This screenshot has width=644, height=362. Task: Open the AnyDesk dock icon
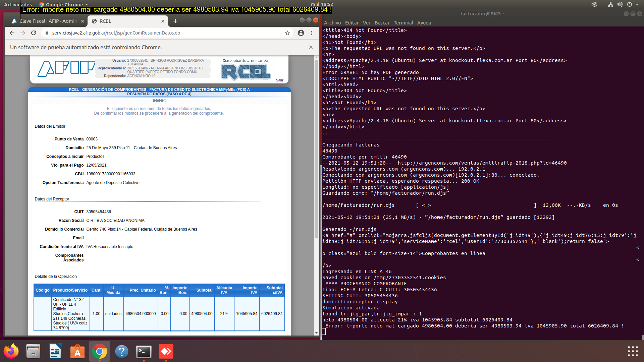click(x=166, y=351)
